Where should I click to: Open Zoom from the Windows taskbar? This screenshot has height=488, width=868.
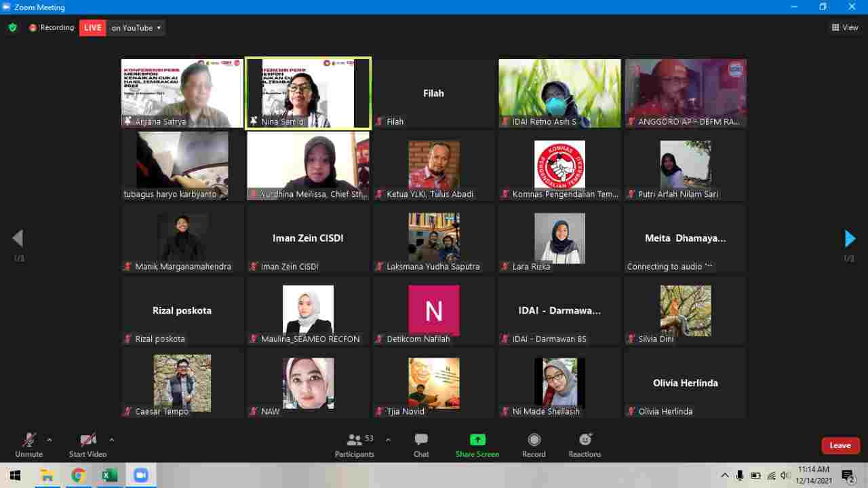pos(140,475)
